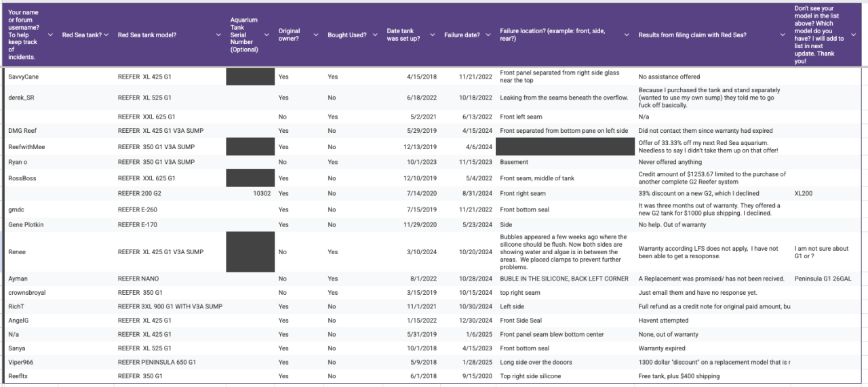Click the "Warranty expired" result cell
Viewport: 868px width, 387px height.
[713, 348]
